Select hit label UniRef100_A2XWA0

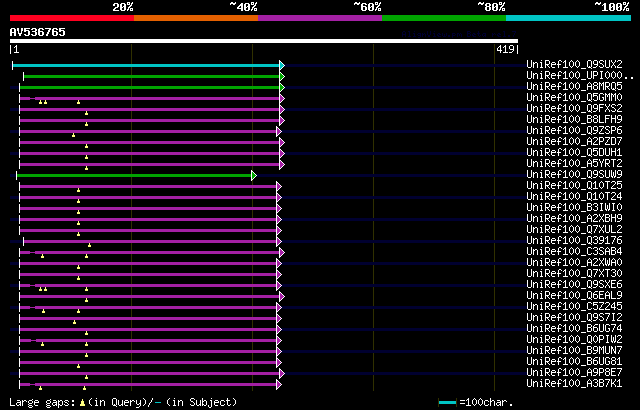coord(574,263)
